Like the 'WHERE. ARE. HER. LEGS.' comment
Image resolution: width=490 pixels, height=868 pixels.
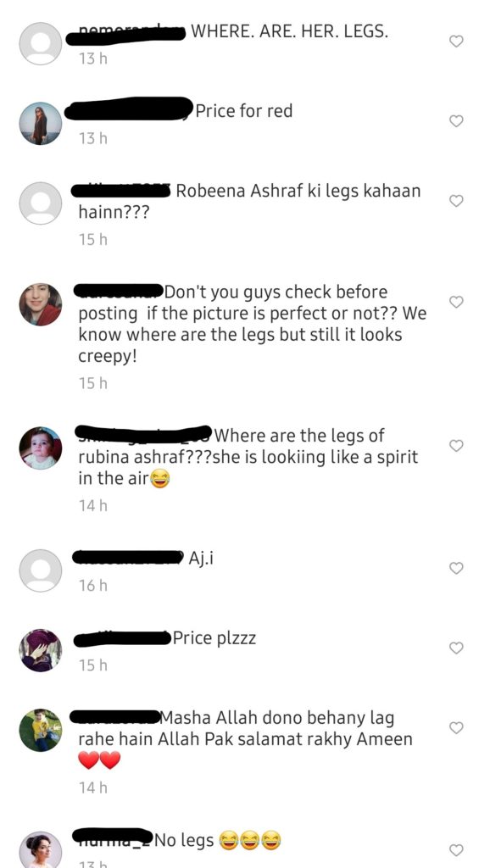click(456, 42)
